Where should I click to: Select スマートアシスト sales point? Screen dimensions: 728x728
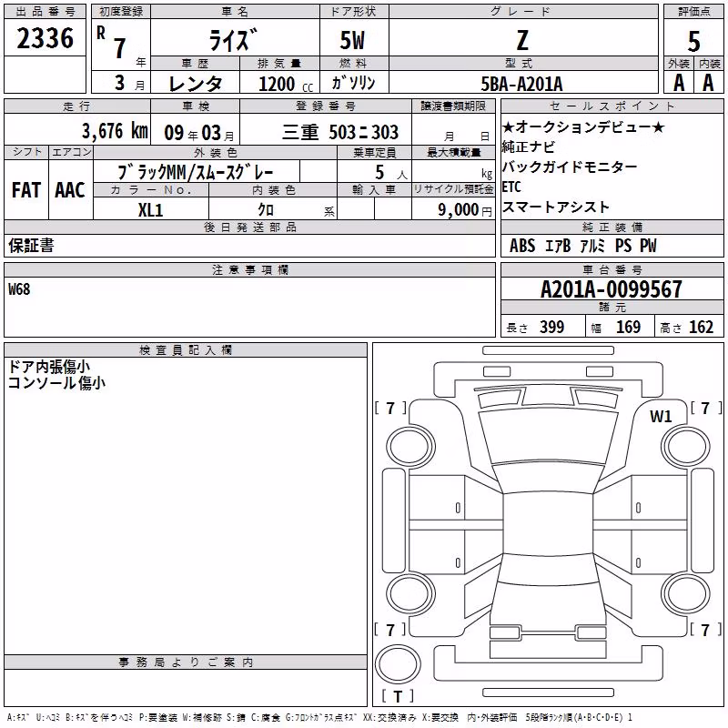pyautogui.click(x=555, y=207)
